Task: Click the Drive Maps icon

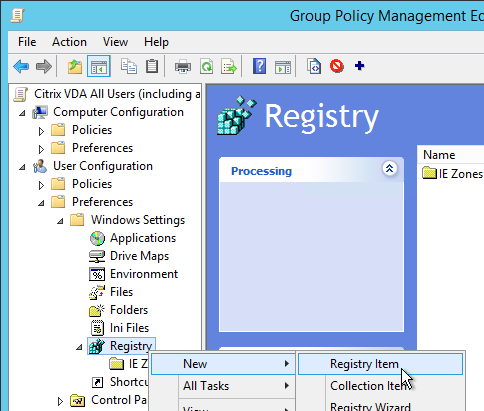Action: 97,256
